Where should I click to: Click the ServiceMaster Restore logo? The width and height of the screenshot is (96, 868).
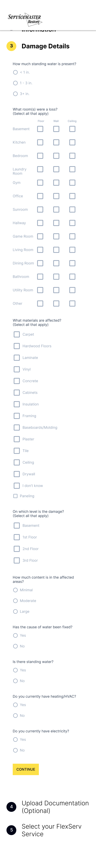[x=24, y=19]
